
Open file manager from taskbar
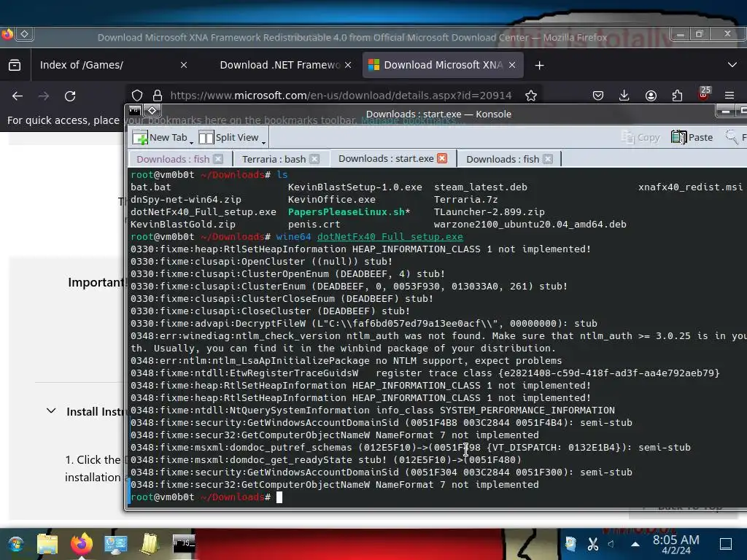(x=47, y=544)
